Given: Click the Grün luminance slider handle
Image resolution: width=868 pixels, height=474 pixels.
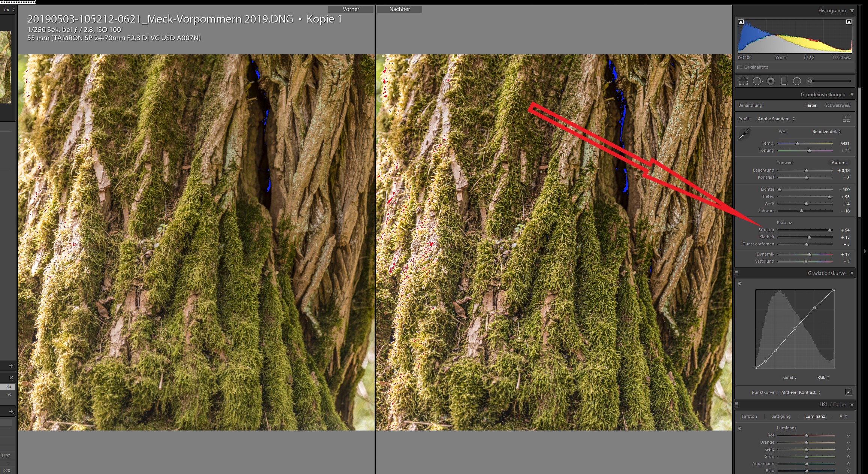Looking at the screenshot, I should coord(807,457).
